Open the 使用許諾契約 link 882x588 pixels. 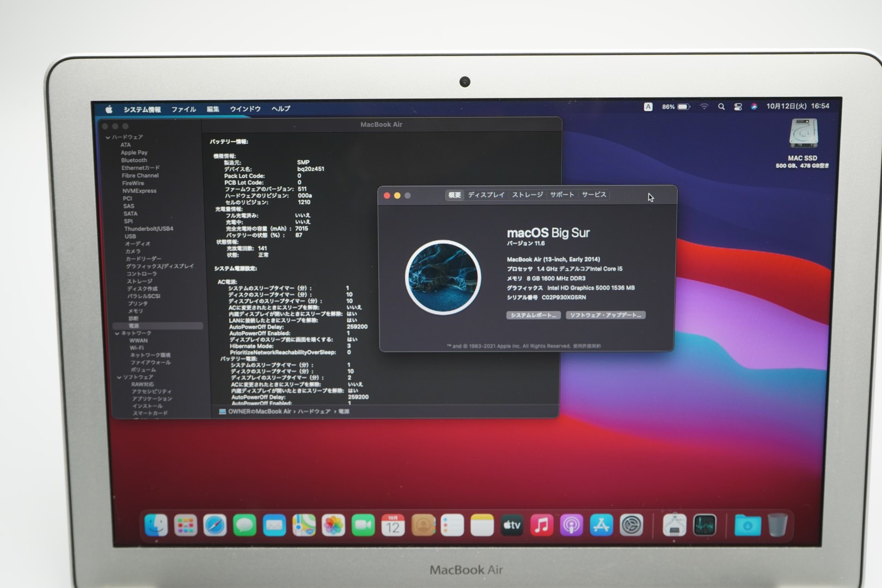tap(587, 346)
